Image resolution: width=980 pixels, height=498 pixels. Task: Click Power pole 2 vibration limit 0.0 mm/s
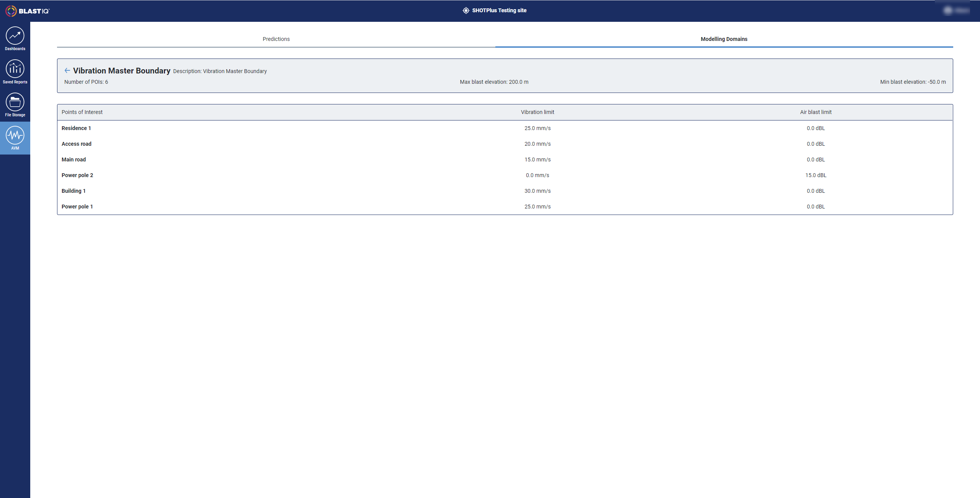537,175
